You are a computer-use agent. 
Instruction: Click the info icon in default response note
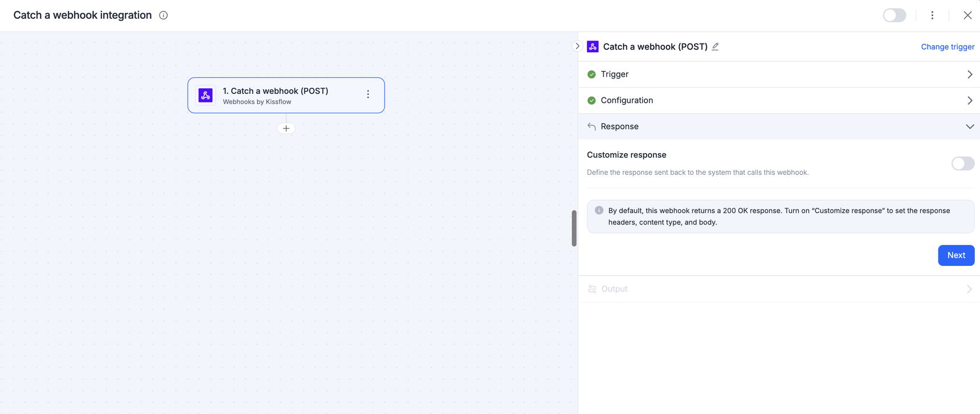[599, 210]
